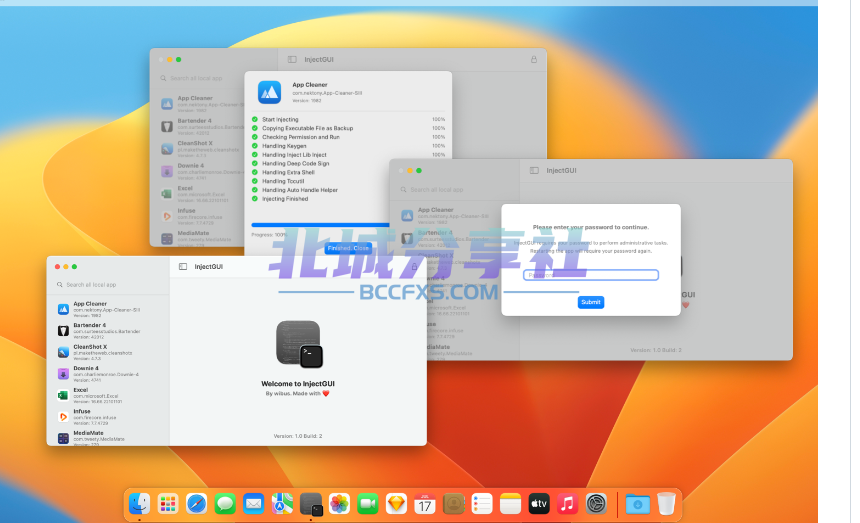
Task: Click the Finished, Close button in progress sheet
Action: [x=348, y=248]
